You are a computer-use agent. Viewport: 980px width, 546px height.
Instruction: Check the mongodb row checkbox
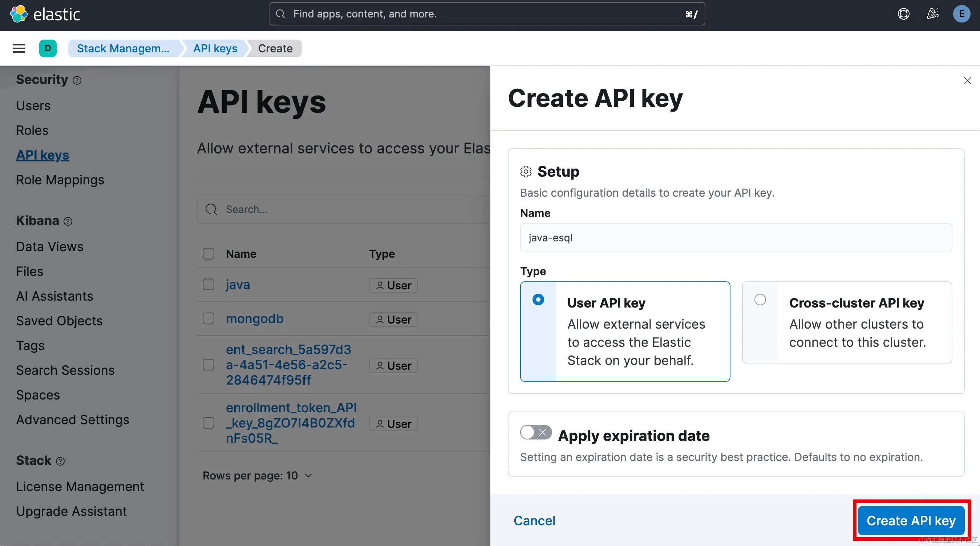pos(208,319)
